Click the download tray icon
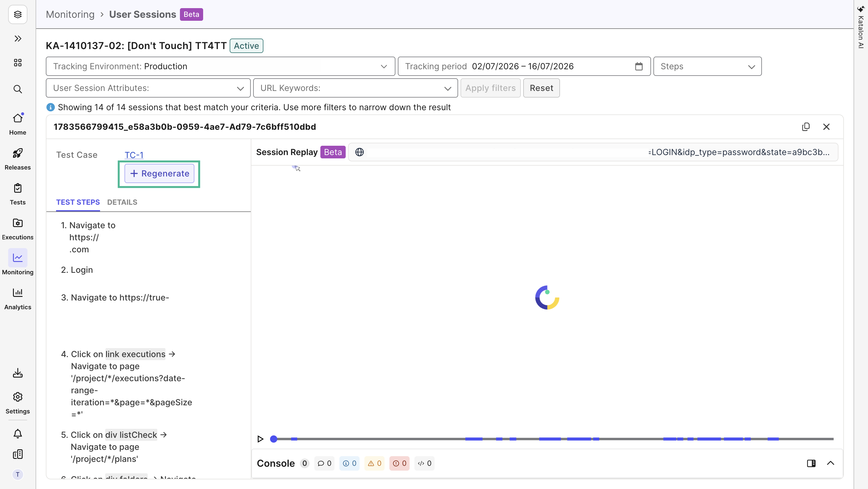This screenshot has width=868, height=489. (17, 373)
